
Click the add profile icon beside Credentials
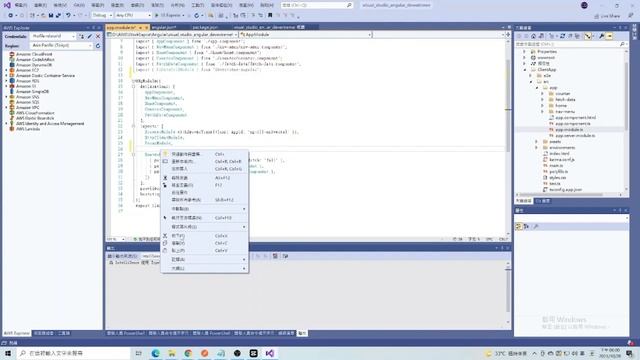82,36
